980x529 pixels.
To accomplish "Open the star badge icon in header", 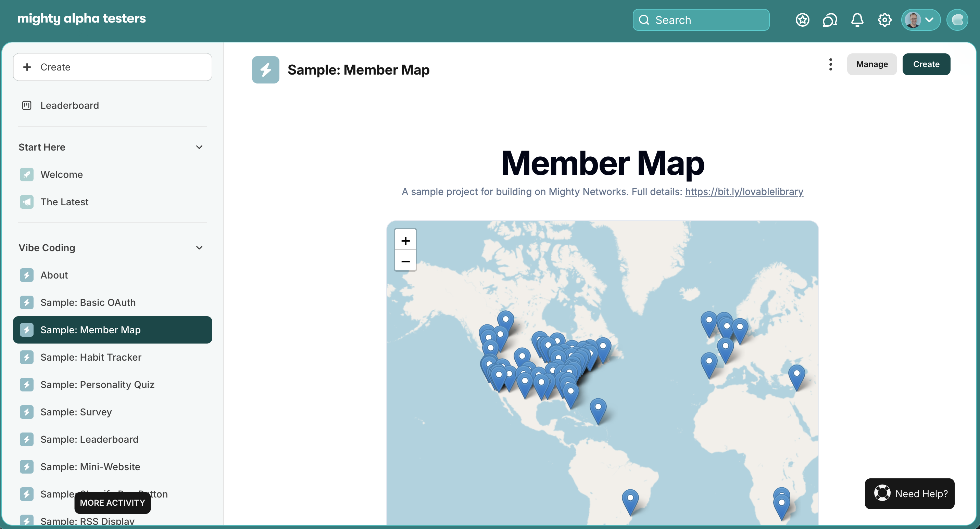I will click(802, 20).
